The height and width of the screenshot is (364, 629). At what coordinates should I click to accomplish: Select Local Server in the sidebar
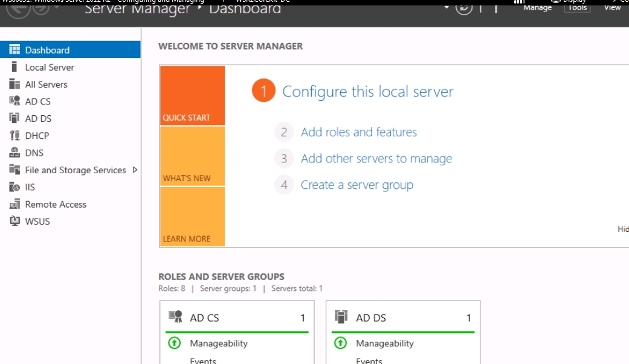tap(70, 67)
